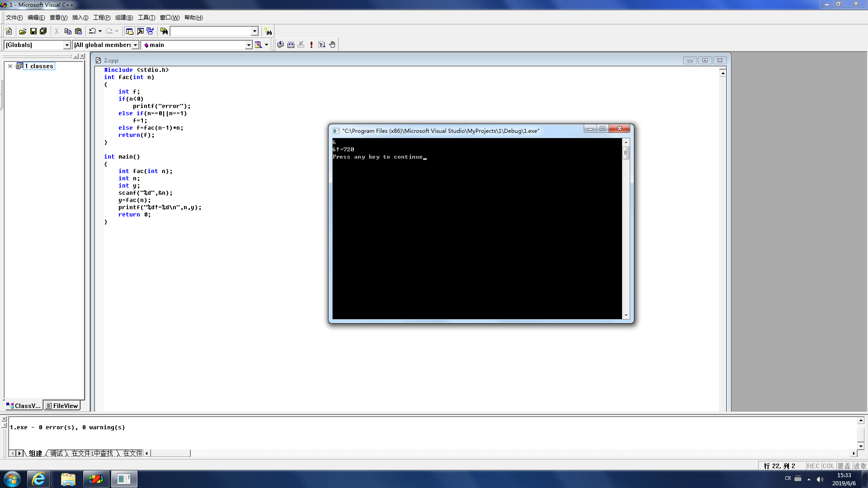Toggle the 覆盖 overwrite mode indicator

point(844,466)
